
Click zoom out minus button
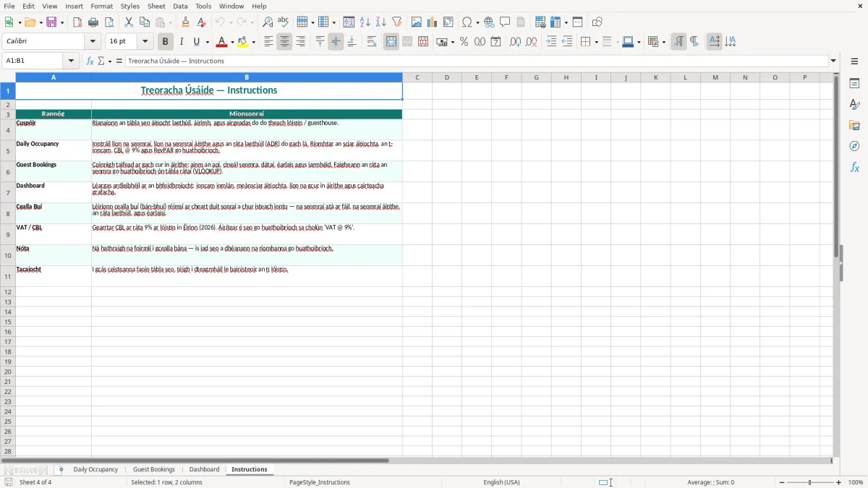tap(782, 482)
